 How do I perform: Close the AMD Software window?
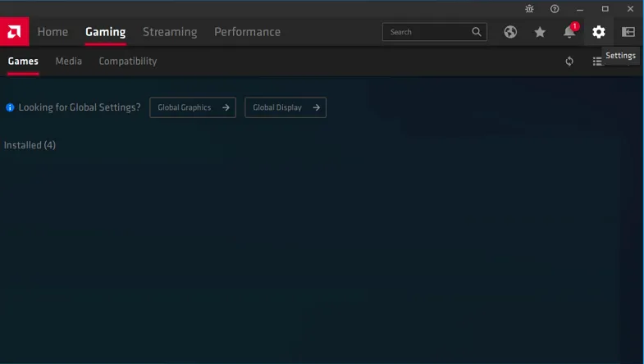pyautogui.click(x=630, y=9)
